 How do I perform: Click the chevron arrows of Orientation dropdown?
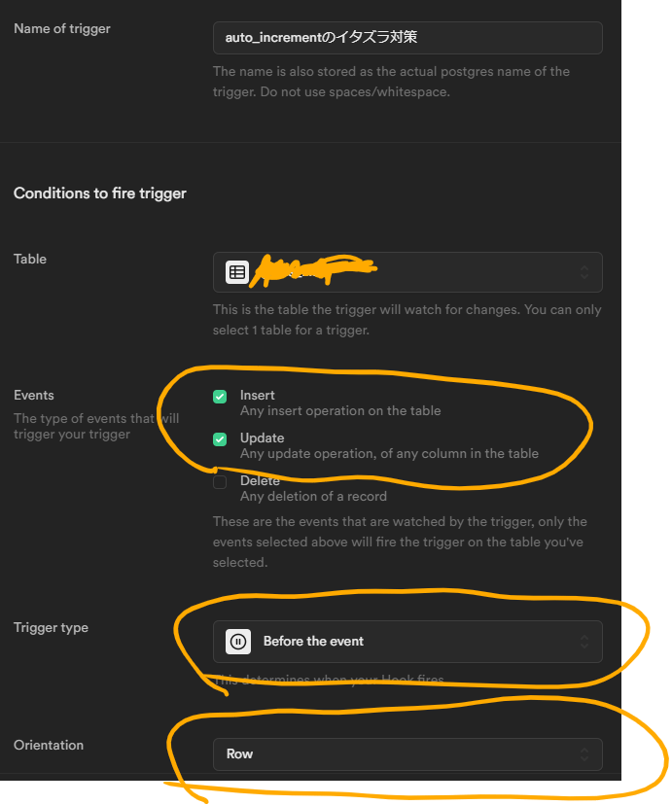pos(584,754)
